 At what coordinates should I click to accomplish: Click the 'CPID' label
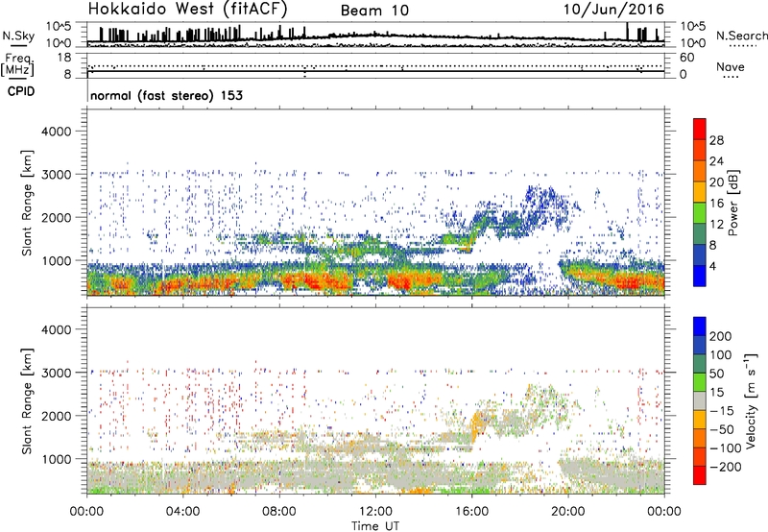[x=21, y=91]
